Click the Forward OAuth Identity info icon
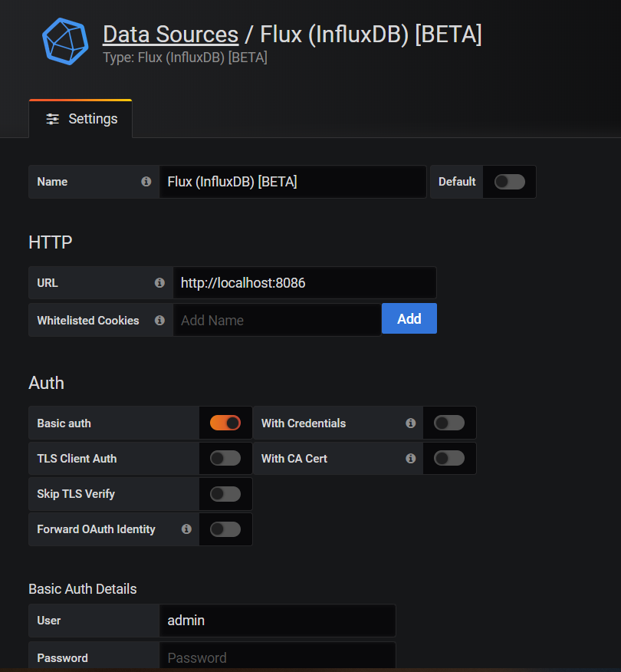Viewport: 621px width, 672px height. pyautogui.click(x=186, y=529)
